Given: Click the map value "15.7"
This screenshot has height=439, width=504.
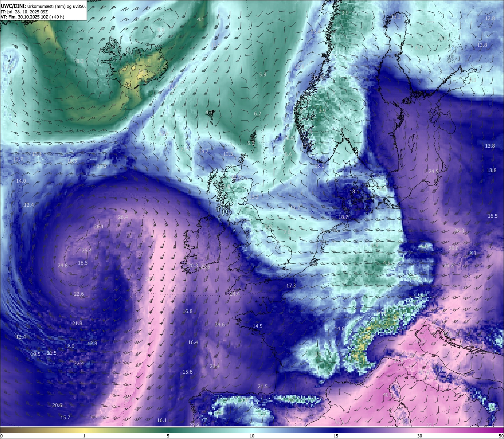Looking at the screenshot, I should 65,418.
